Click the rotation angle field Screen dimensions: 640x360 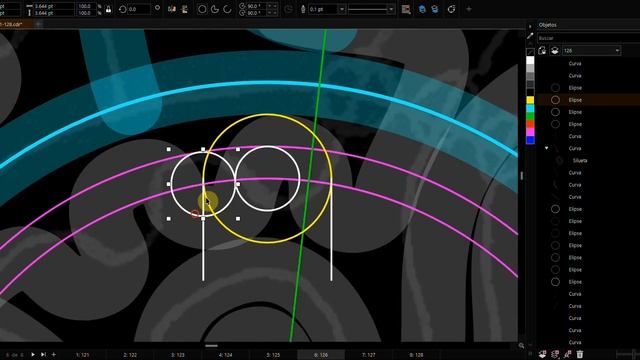point(139,9)
